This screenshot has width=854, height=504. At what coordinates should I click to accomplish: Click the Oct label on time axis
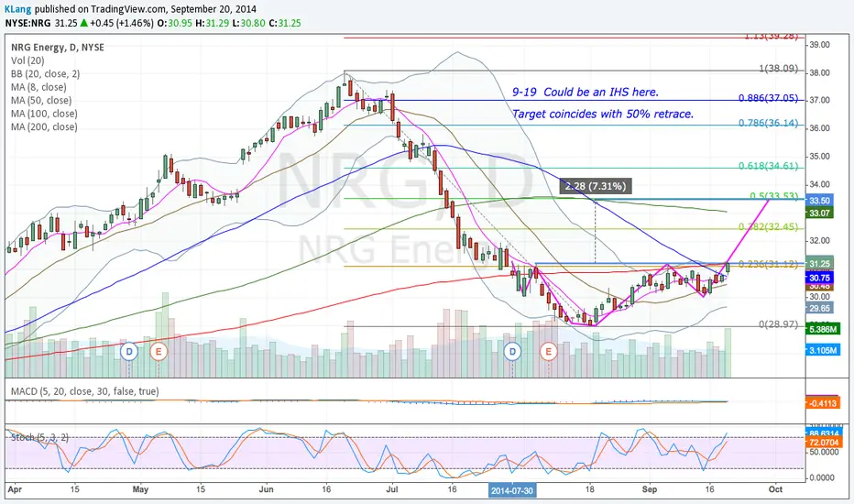(775, 489)
